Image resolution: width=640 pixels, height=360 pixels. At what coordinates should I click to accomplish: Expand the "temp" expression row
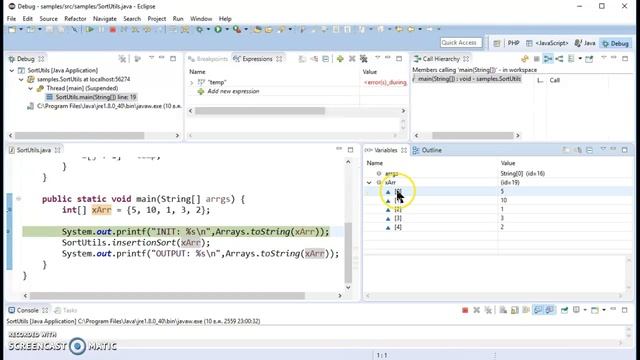192,82
